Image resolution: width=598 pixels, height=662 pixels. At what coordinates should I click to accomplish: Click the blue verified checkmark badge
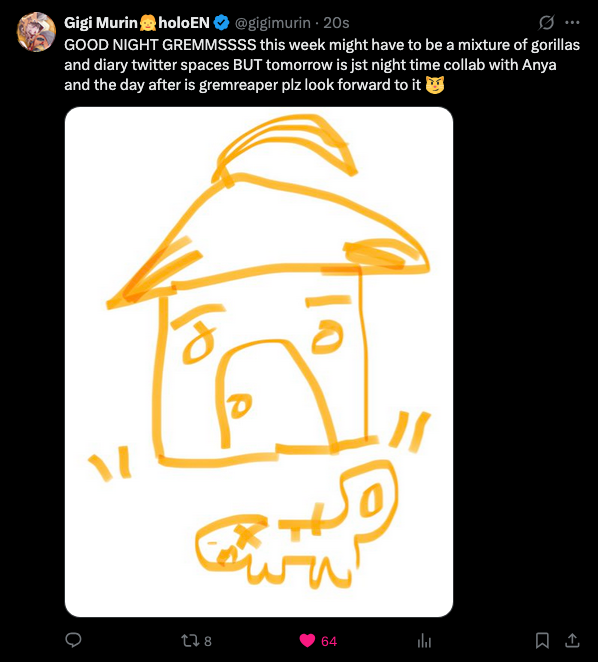tap(222, 23)
